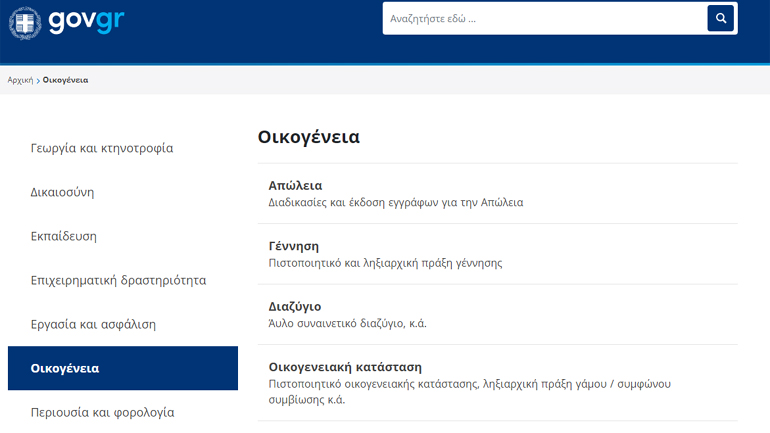770x433 pixels.
Task: Click the Greek national emblem logo
Action: (x=24, y=22)
